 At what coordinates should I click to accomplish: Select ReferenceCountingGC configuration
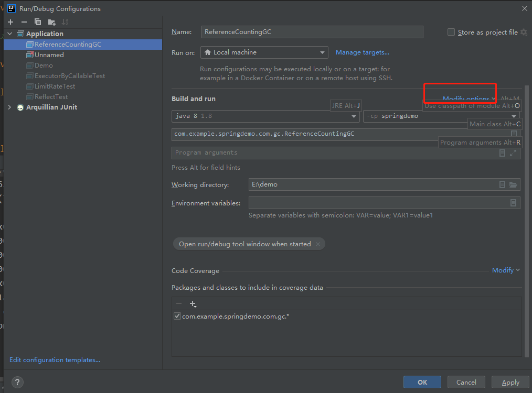(83, 45)
